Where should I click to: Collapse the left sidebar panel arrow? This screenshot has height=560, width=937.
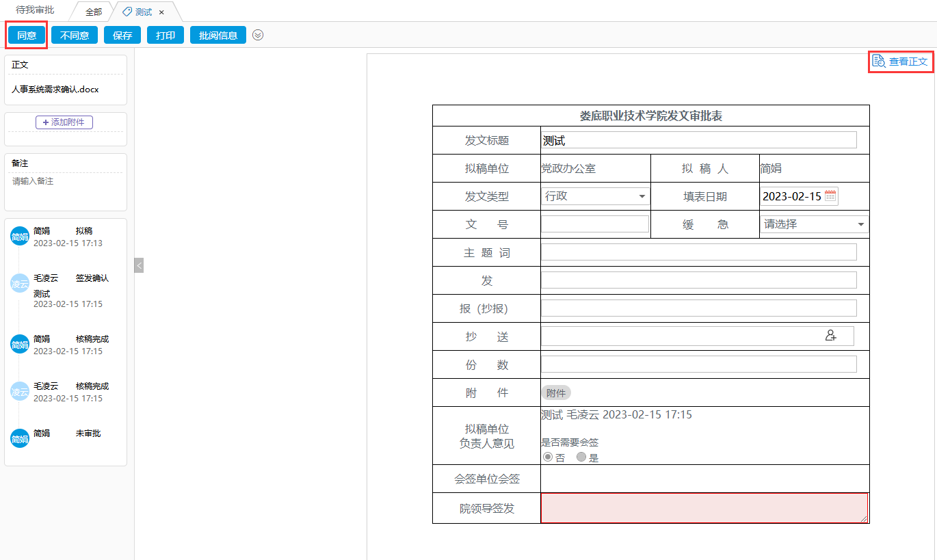(139, 265)
